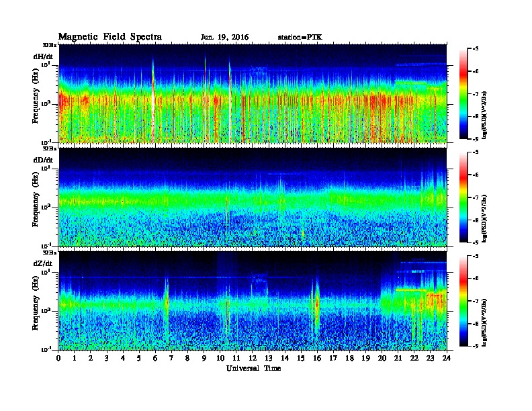
Task: Click the burst near 16 UT in dZ/dt panel
Action: [317, 305]
